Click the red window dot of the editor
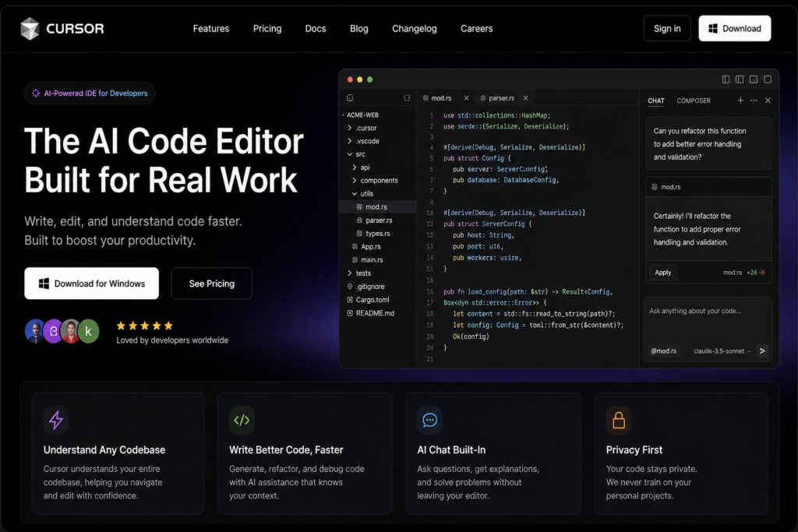 coord(350,79)
